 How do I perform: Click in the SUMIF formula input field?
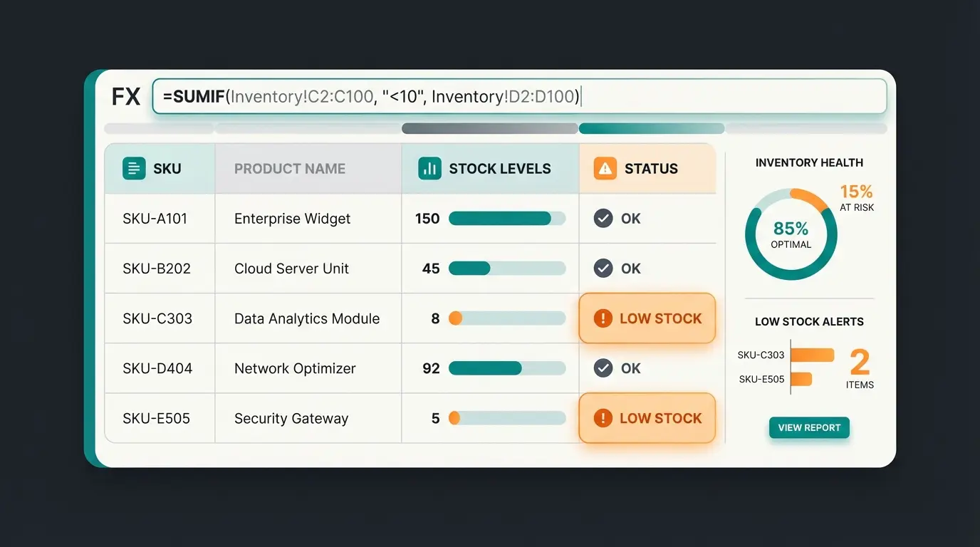point(518,97)
